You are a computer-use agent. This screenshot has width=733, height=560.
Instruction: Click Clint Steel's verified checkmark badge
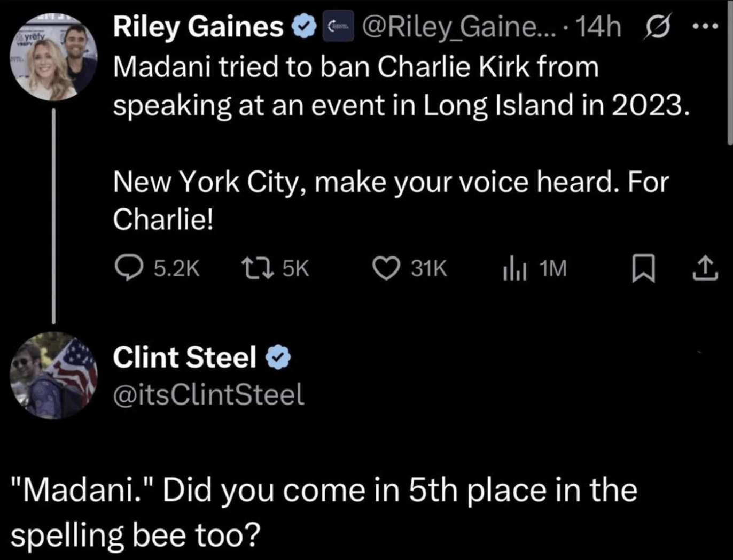coord(278,357)
